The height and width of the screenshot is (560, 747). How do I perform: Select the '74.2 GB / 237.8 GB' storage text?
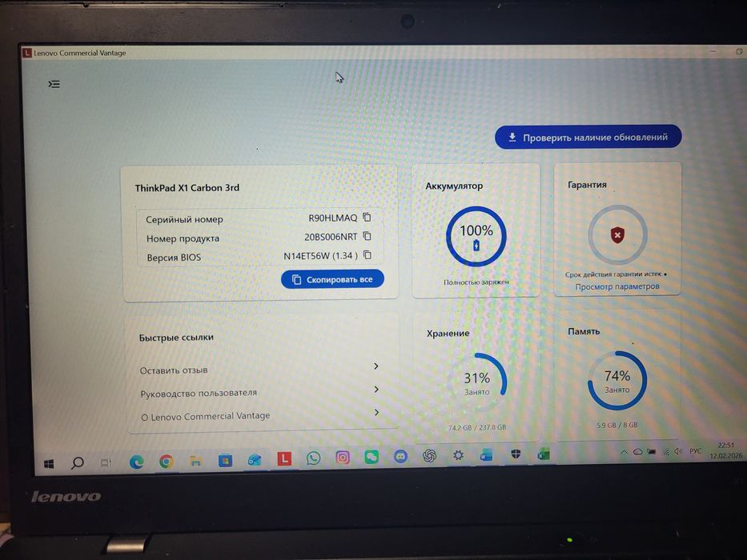coord(477,428)
